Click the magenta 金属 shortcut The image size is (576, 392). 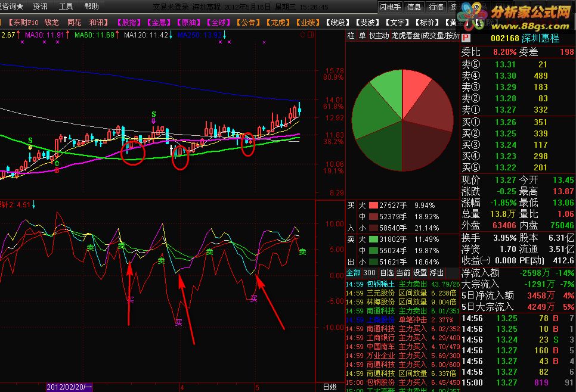coord(159,23)
